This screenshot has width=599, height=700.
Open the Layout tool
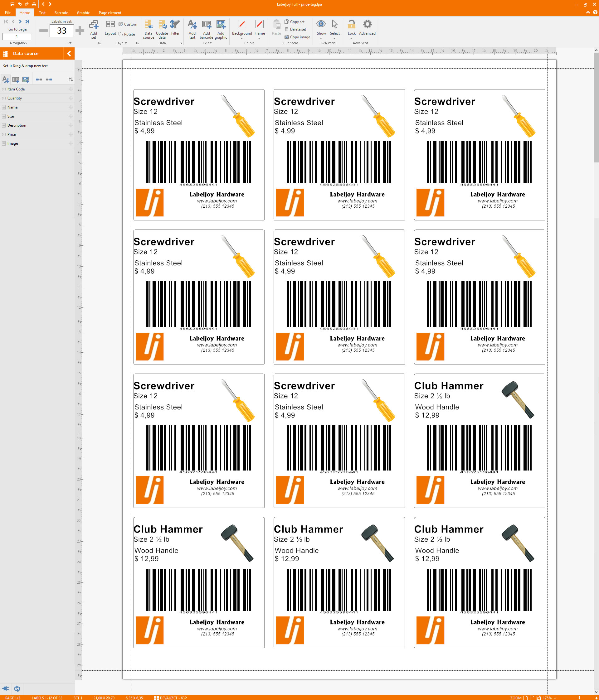pyautogui.click(x=110, y=28)
